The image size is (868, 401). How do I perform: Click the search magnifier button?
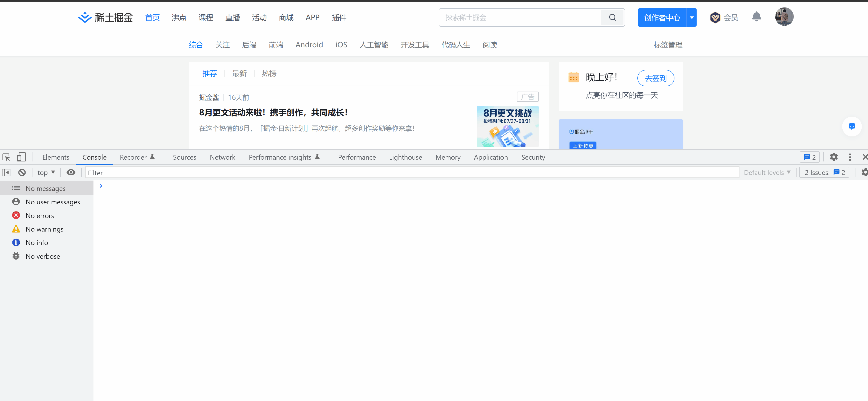pos(612,18)
